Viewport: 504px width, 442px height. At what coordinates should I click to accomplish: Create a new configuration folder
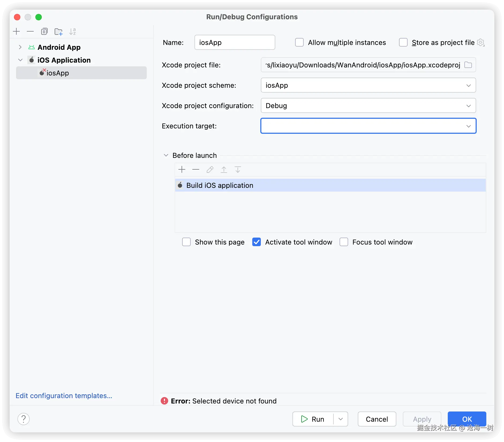[x=58, y=32]
